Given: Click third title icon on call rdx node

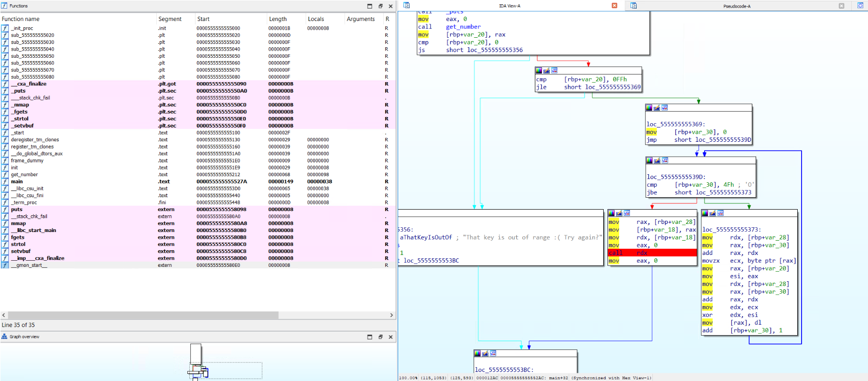Looking at the screenshot, I should [x=627, y=213].
